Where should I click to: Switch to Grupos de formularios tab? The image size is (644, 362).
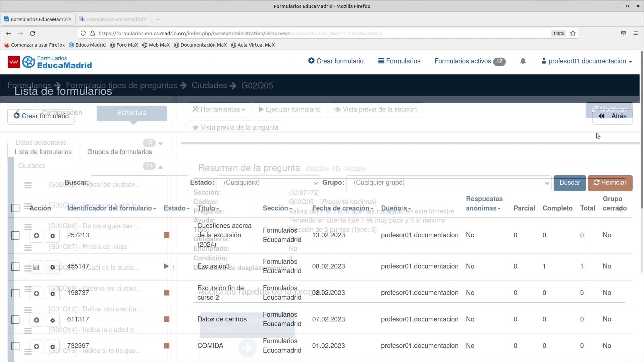[x=119, y=152]
